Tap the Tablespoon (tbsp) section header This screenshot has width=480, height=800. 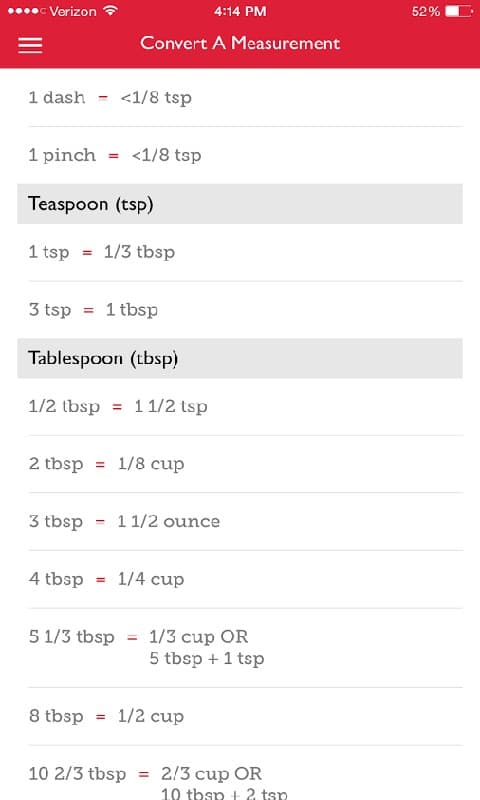pyautogui.click(x=240, y=358)
